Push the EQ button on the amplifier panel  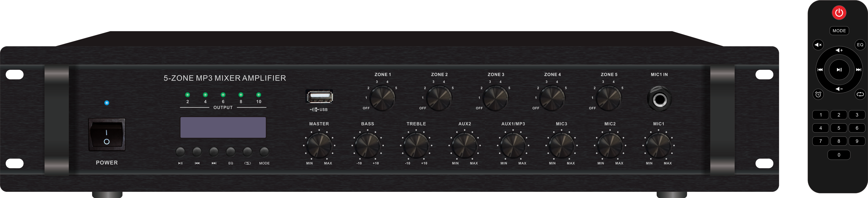tap(231, 151)
